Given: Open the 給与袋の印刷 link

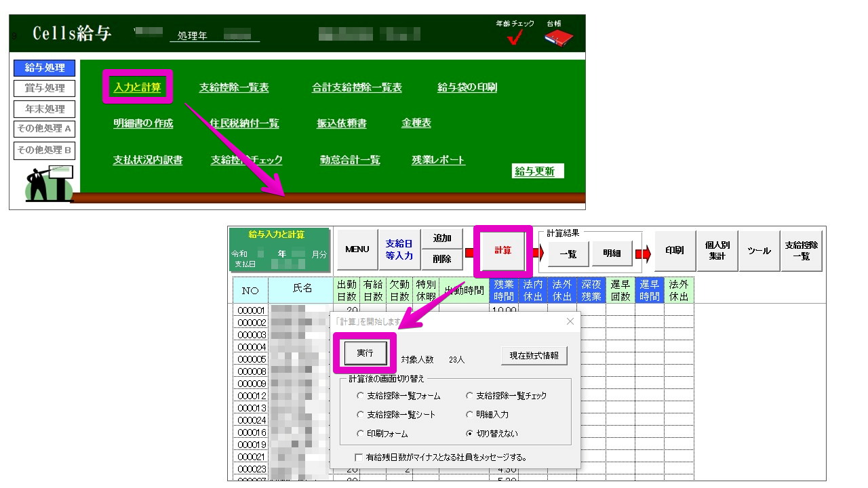Looking at the screenshot, I should tap(467, 87).
